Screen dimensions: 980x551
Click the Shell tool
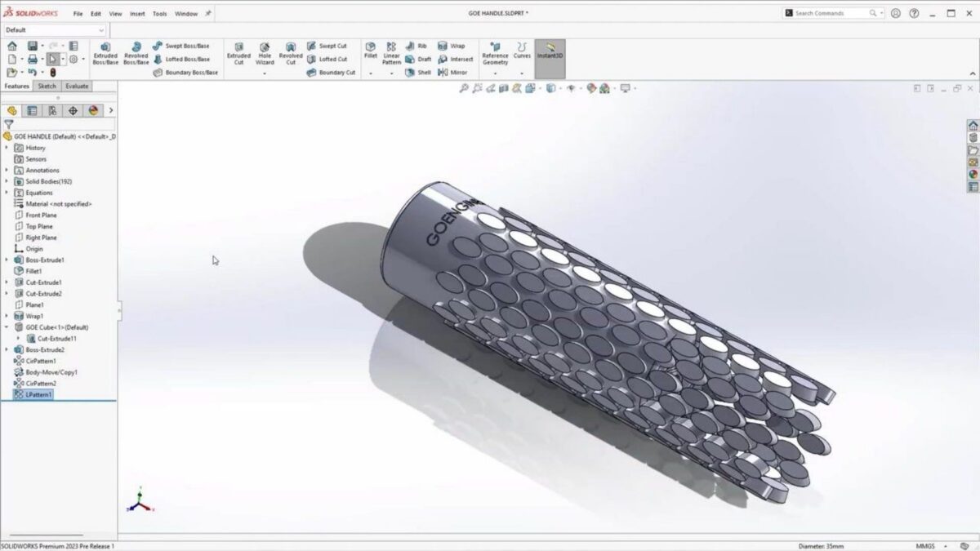click(419, 72)
